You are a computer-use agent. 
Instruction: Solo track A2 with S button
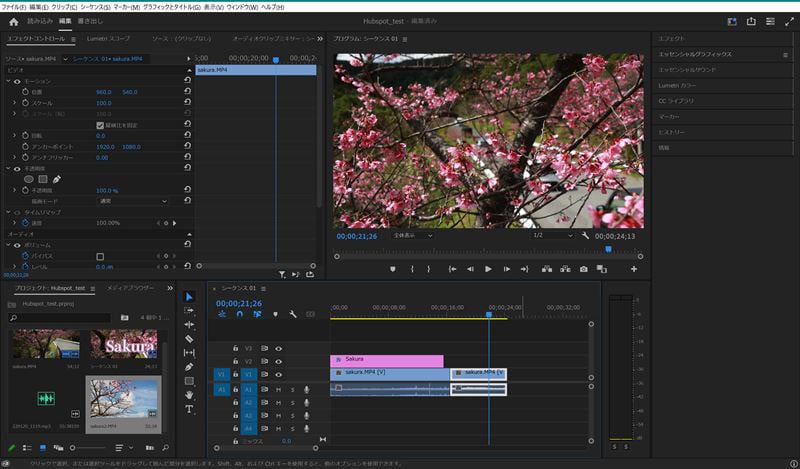click(x=292, y=403)
